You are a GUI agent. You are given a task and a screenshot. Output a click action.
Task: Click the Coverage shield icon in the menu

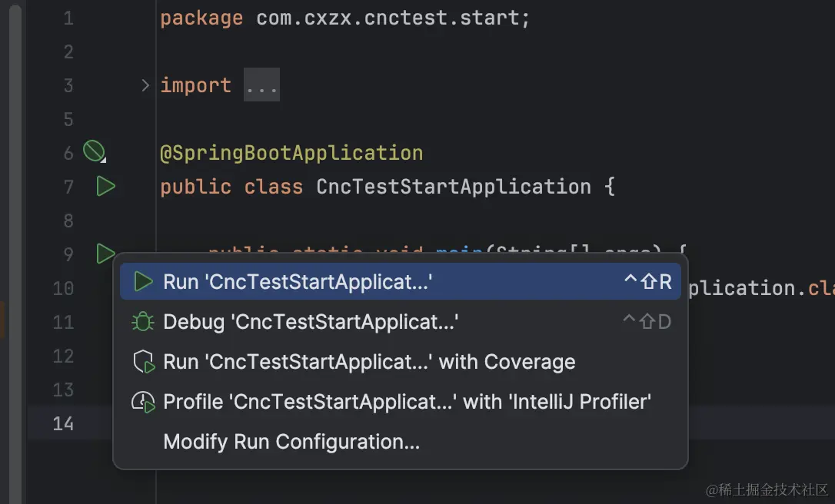(144, 362)
